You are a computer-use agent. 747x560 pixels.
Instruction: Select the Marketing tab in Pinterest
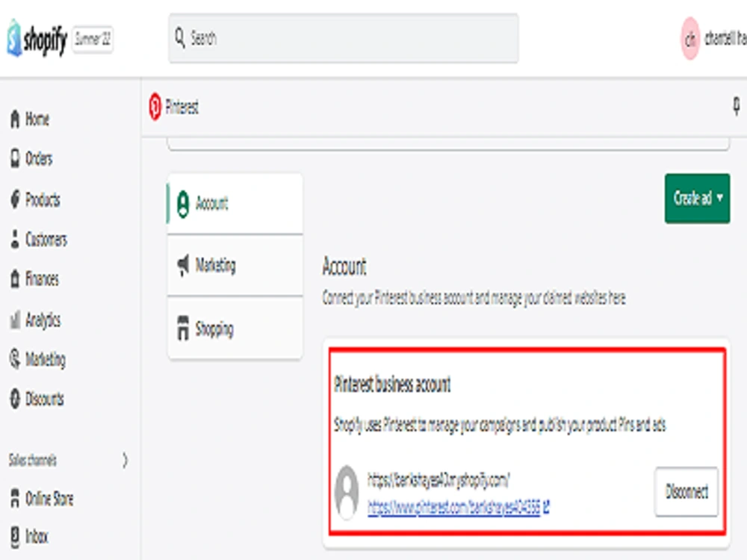coord(235,265)
